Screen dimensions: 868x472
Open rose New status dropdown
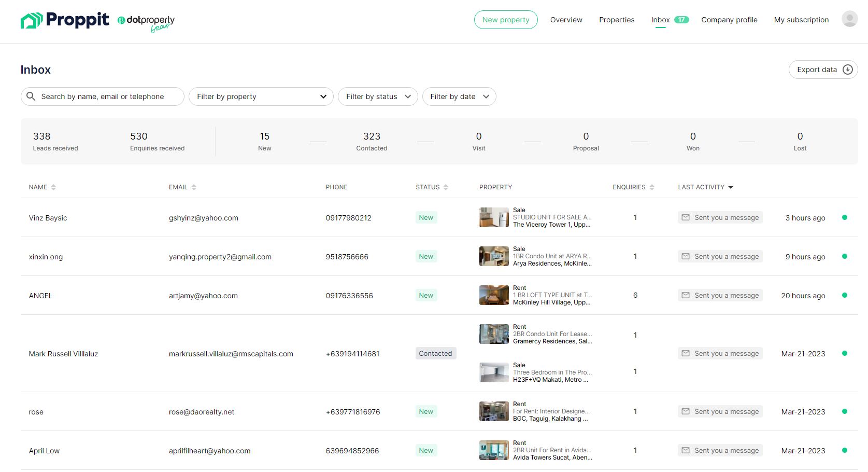pos(426,411)
